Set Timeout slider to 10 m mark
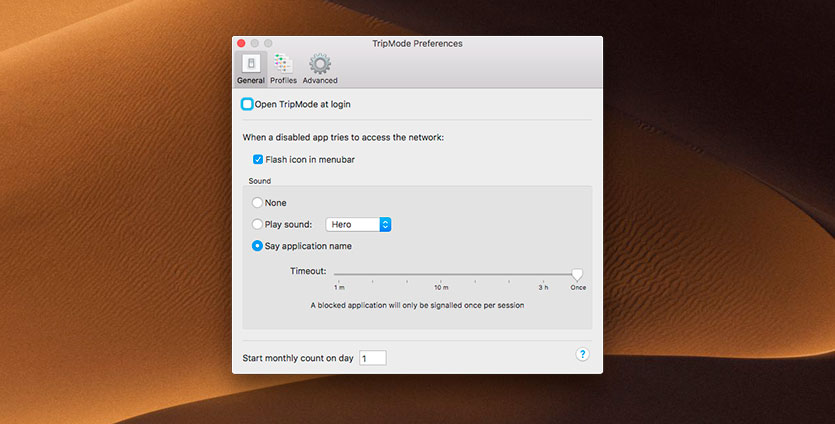Viewport: 835px width, 424px height. click(441, 274)
